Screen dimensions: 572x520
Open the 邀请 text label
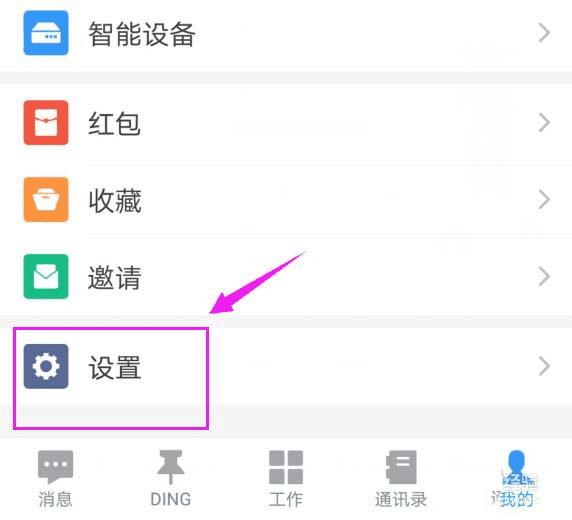tap(115, 277)
